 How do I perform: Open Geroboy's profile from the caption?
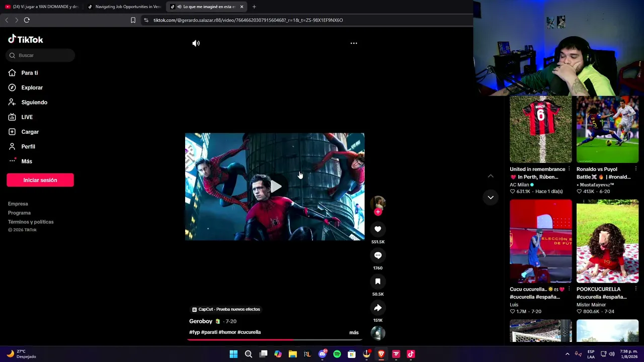201,321
